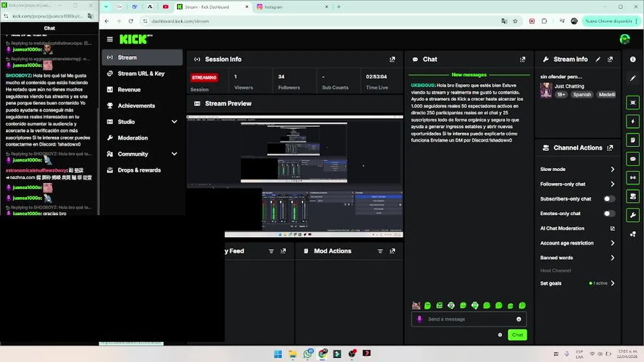This screenshot has width=644, height=362.
Task: Toggle the stream preview widget icon
Action: click(x=633, y=102)
